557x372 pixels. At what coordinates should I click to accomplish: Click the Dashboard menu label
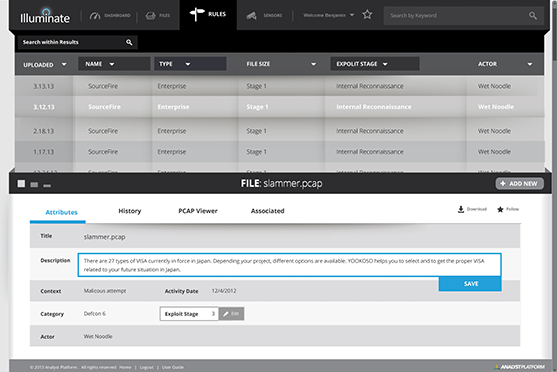click(x=117, y=16)
